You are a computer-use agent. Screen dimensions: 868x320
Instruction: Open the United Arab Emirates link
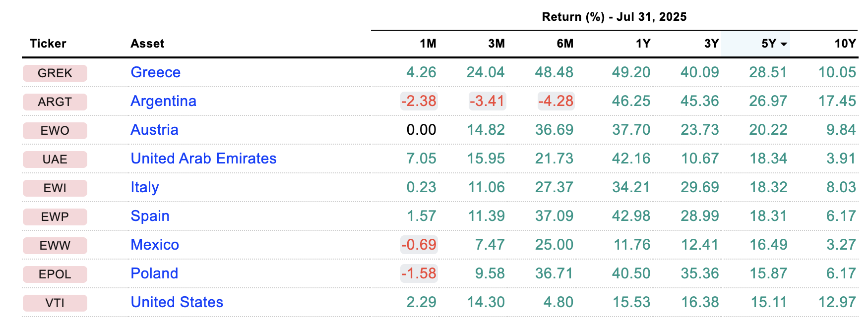[x=203, y=159]
